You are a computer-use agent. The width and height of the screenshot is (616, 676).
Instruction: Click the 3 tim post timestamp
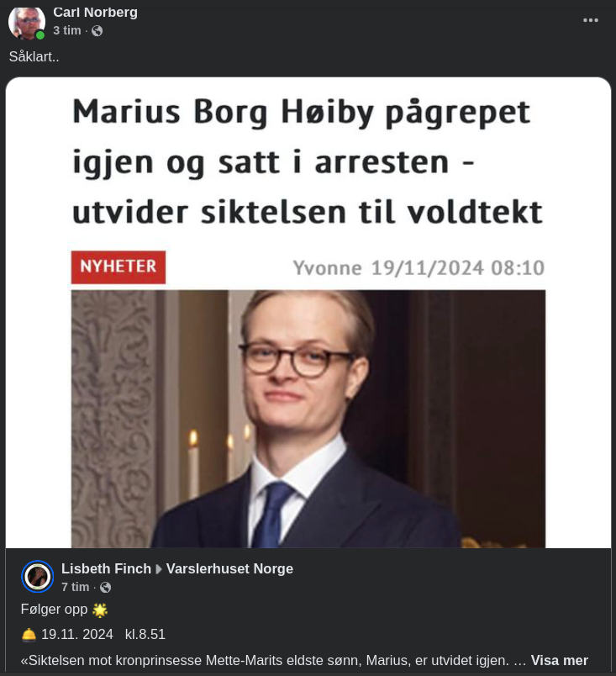tap(66, 30)
